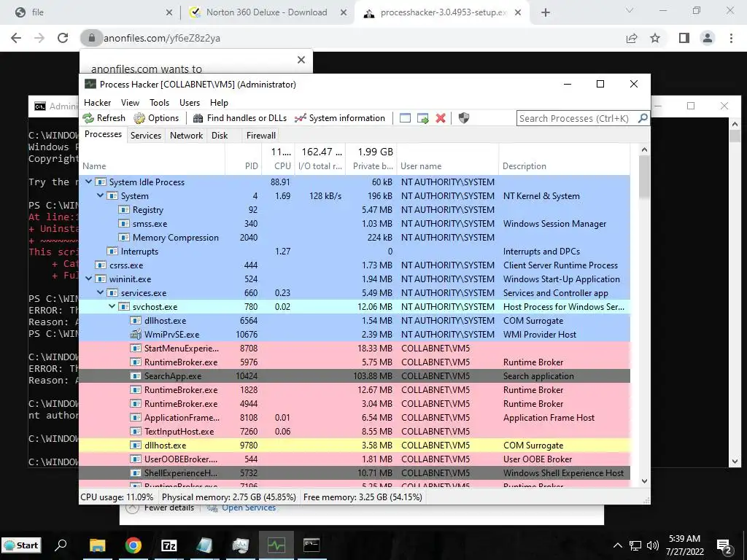Collapse the System Idle Process tree

[x=88, y=182]
